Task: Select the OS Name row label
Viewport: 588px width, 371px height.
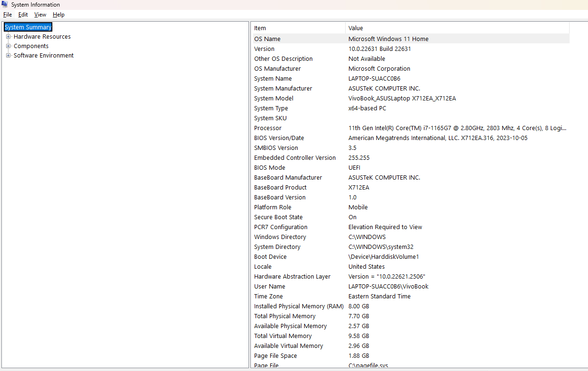Action: pyautogui.click(x=267, y=39)
